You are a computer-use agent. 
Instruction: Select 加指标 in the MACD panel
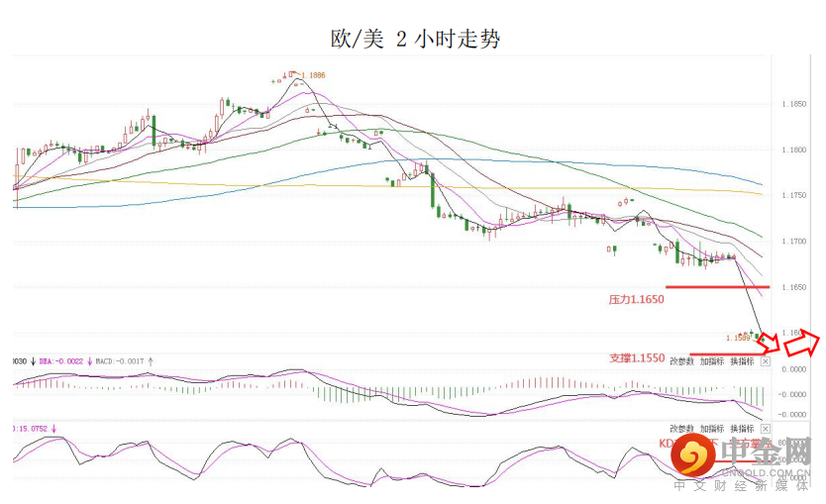(x=712, y=361)
